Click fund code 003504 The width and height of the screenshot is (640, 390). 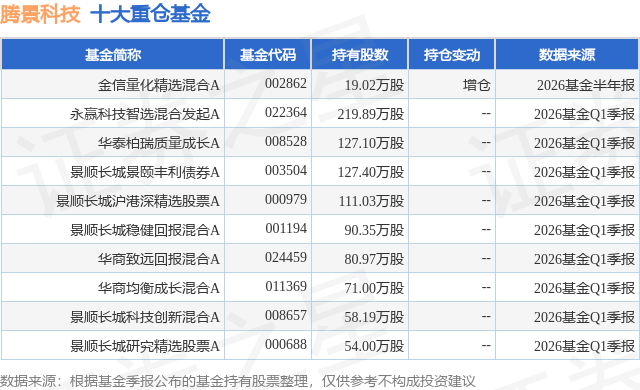(286, 170)
